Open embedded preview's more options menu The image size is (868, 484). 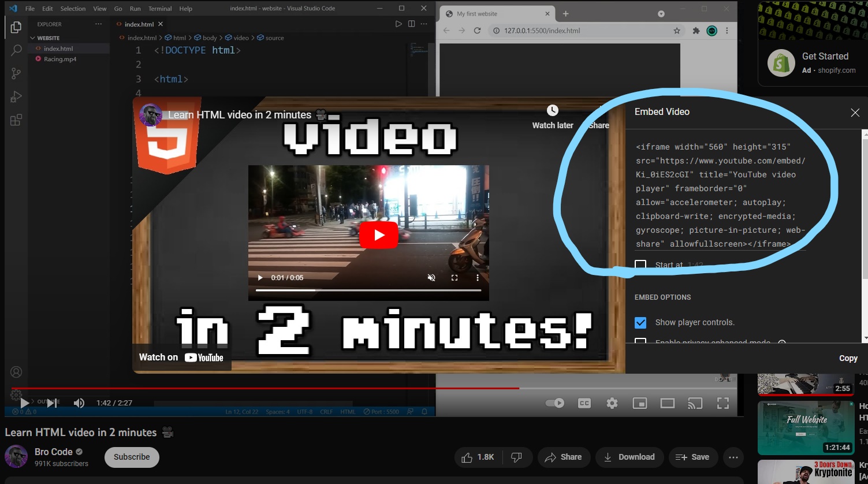click(x=478, y=278)
